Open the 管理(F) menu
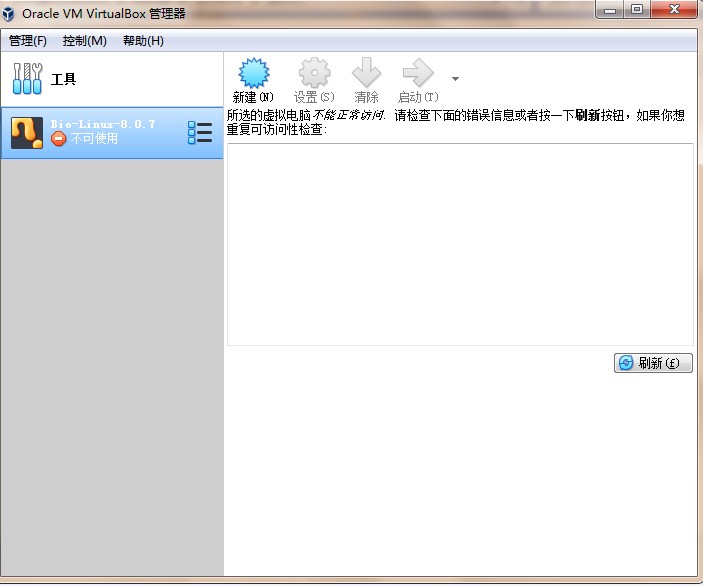This screenshot has height=586, width=703. click(x=28, y=41)
